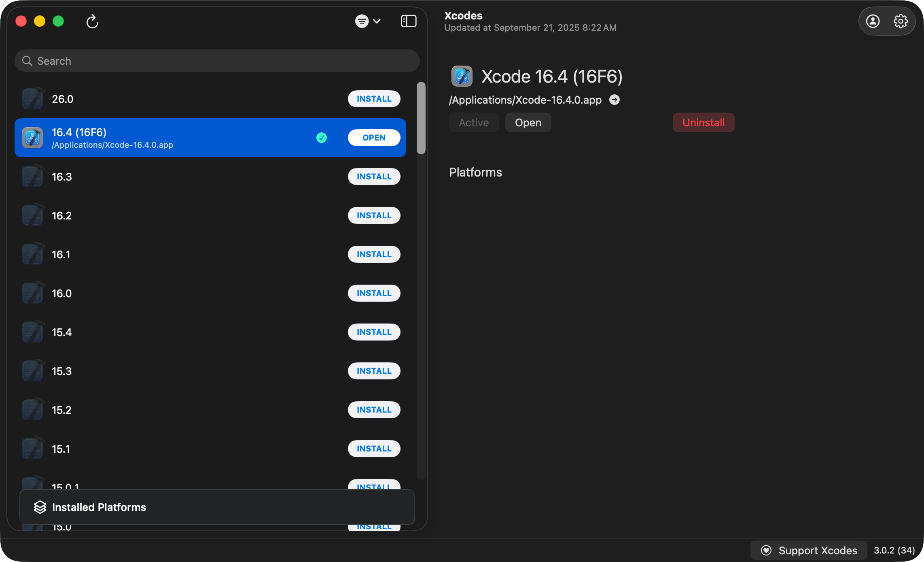Image resolution: width=924 pixels, height=562 pixels.
Task: Open settings via the gear icon
Action: pos(901,21)
